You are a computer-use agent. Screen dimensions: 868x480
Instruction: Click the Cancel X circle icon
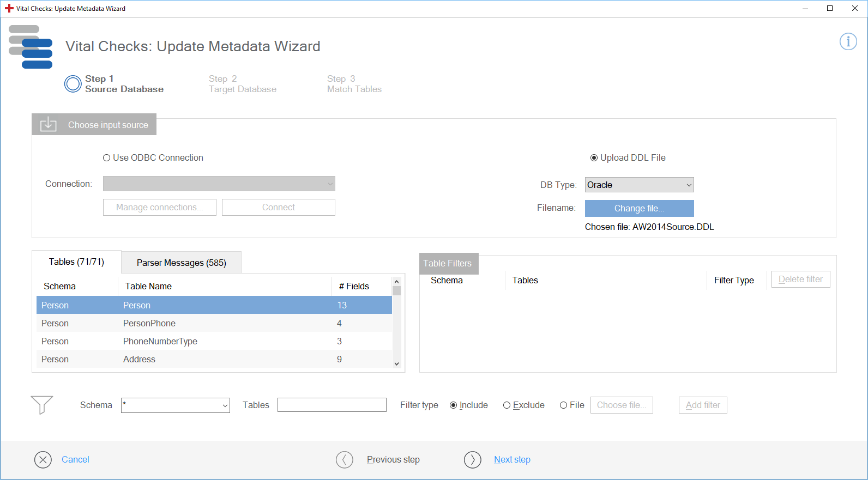coord(43,460)
